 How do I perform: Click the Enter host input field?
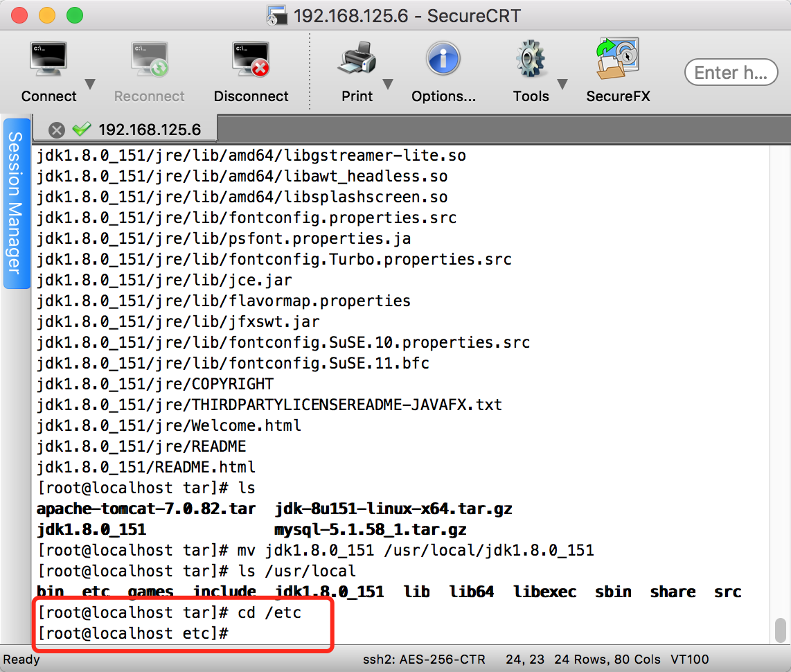731,72
